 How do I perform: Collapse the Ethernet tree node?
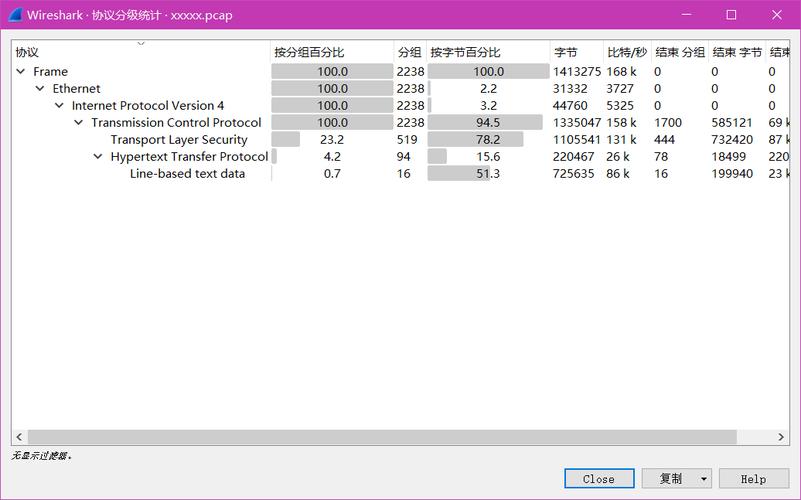(40, 89)
